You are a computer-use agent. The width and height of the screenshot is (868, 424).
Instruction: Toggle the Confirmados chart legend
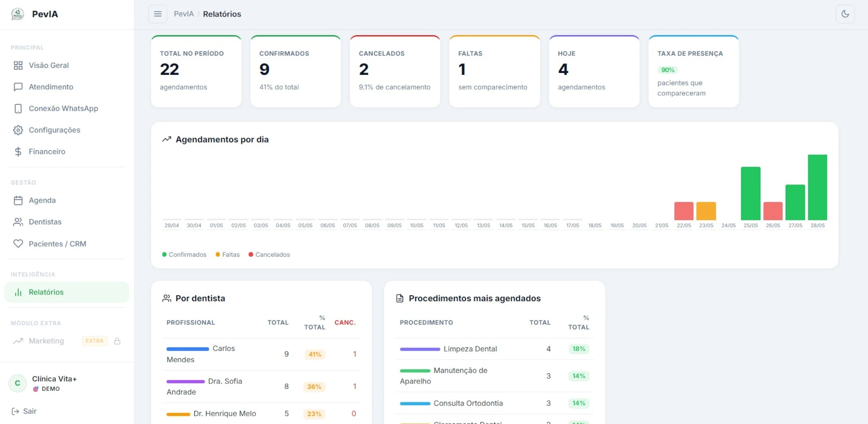[x=184, y=255]
